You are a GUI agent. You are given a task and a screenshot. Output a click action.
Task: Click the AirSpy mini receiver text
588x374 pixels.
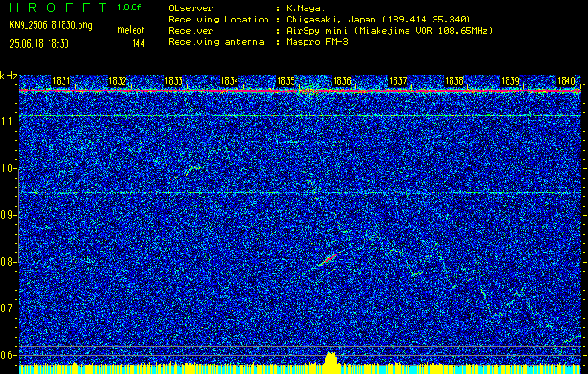coord(389,31)
